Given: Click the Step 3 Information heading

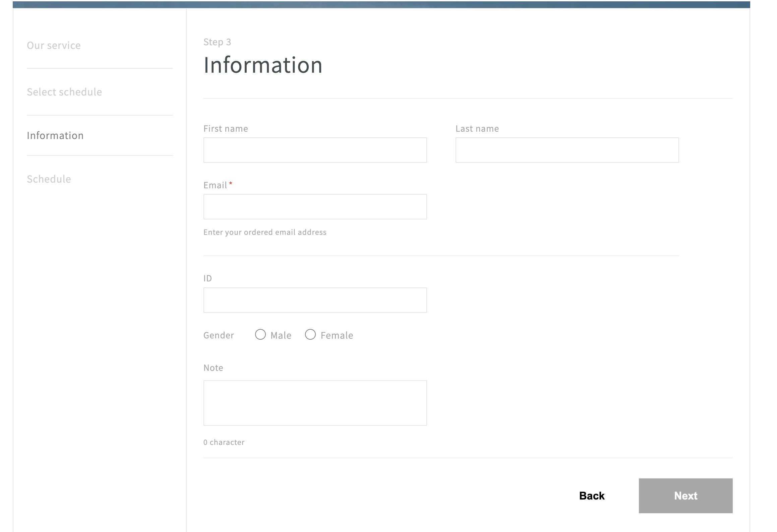Looking at the screenshot, I should (x=263, y=64).
